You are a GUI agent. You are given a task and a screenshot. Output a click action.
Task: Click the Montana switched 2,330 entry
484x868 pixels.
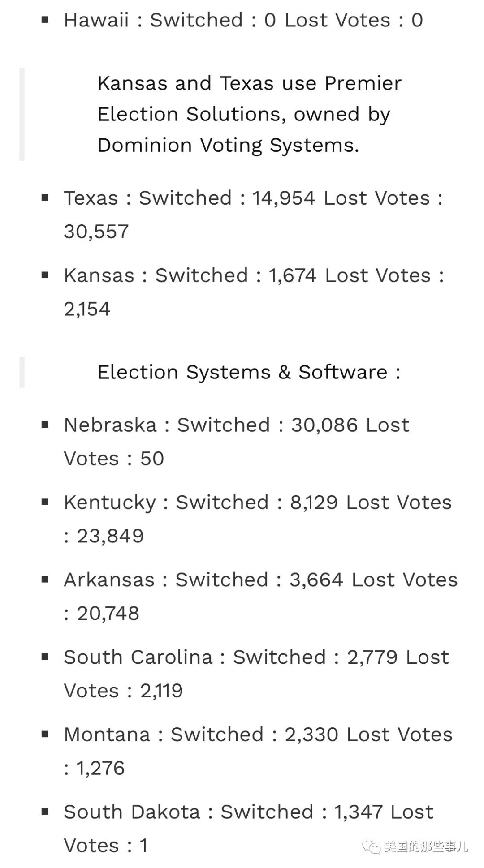pos(258,751)
